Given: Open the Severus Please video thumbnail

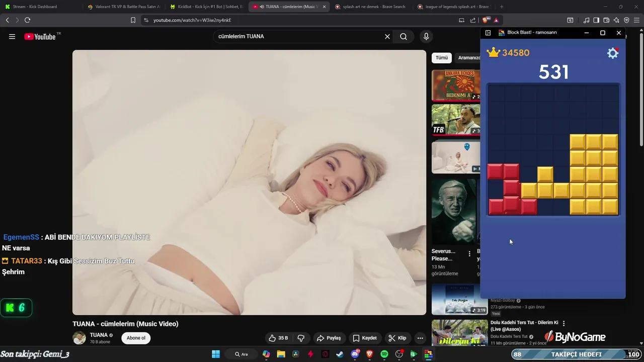Looking at the screenshot, I should (454, 211).
